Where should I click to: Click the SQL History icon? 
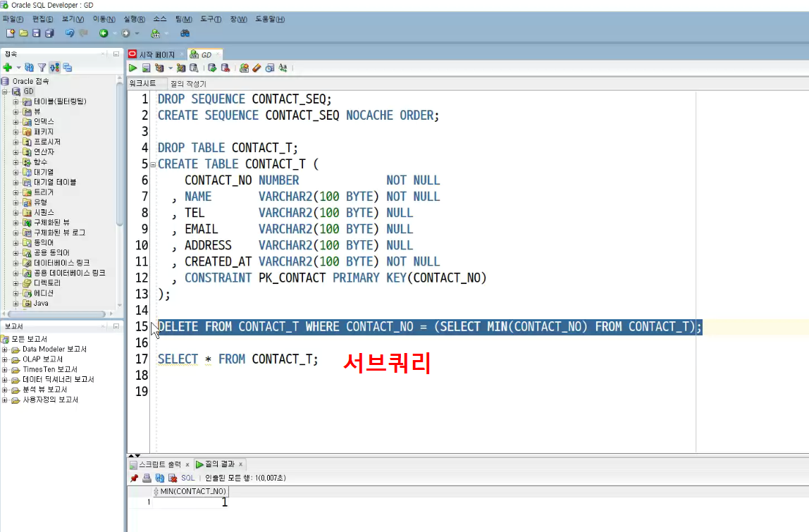(270, 68)
